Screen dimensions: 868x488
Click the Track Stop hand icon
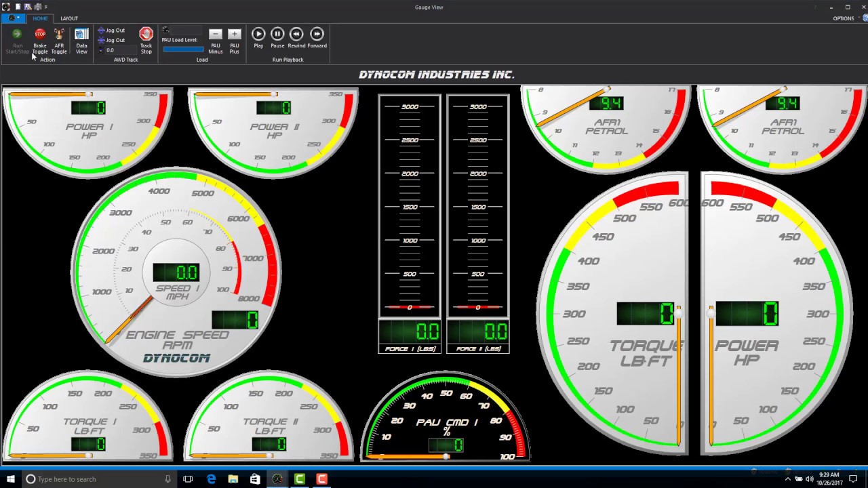(x=146, y=34)
